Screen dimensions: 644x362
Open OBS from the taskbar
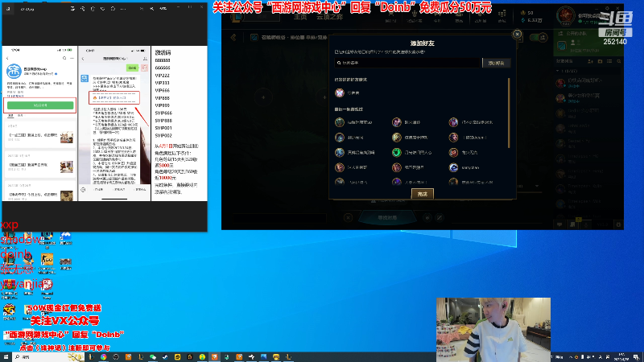point(116,357)
